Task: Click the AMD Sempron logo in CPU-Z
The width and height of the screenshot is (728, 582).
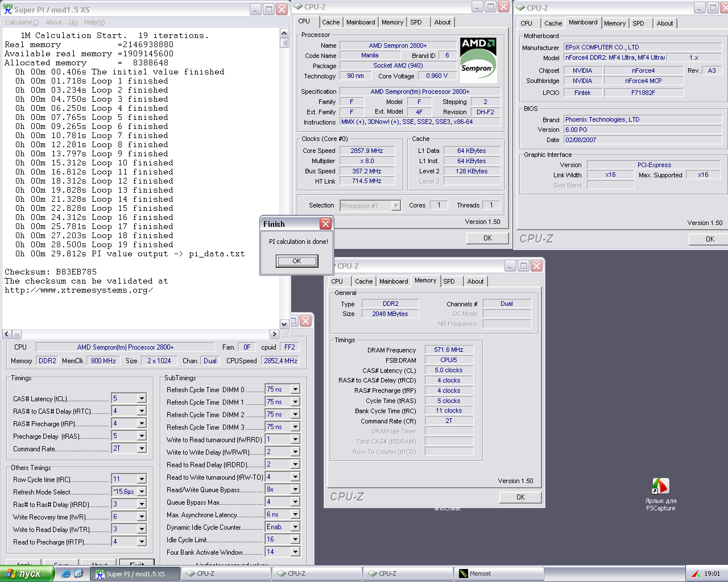Action: (478, 60)
